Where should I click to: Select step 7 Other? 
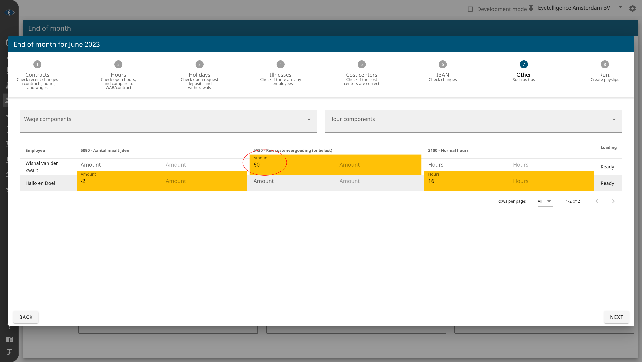(523, 71)
